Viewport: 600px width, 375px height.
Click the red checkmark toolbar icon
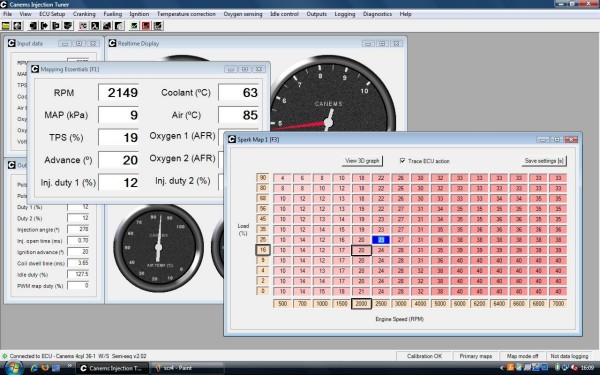tap(146, 26)
